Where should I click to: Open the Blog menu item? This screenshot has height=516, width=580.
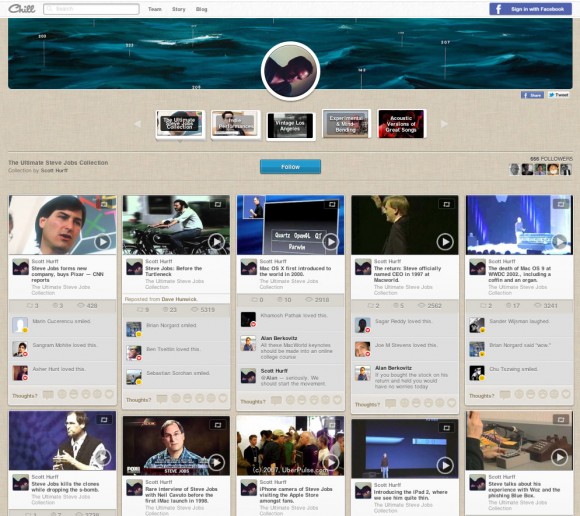202,9
